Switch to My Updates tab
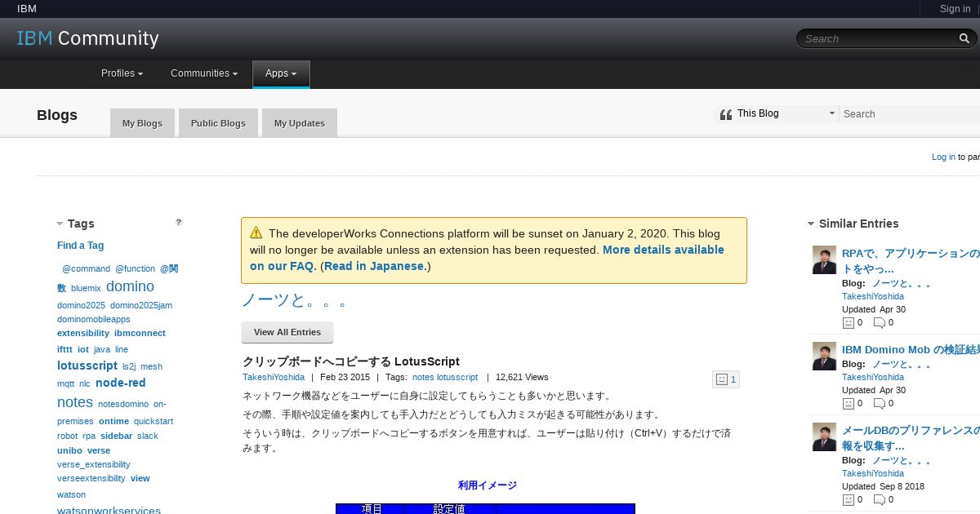 tap(299, 123)
